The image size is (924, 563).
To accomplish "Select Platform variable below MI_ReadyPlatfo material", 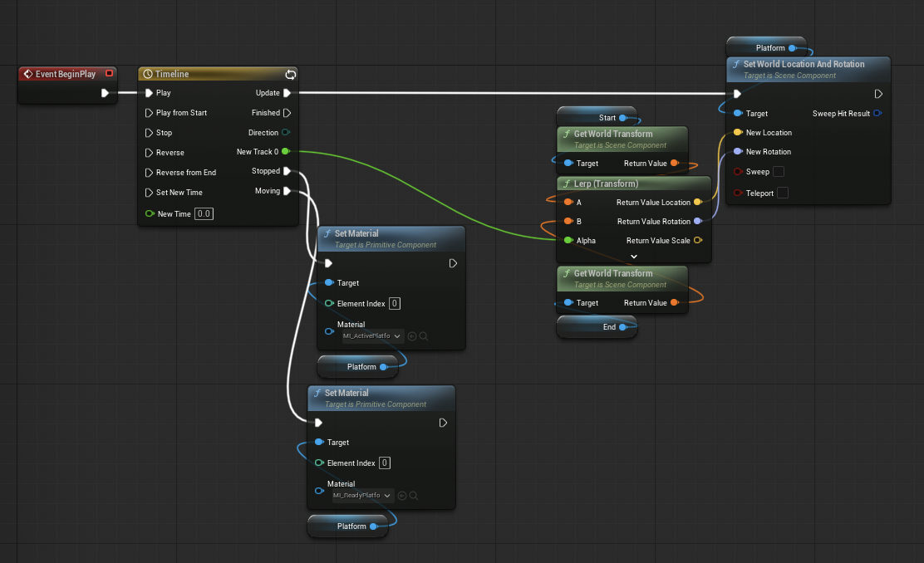I will 347,526.
